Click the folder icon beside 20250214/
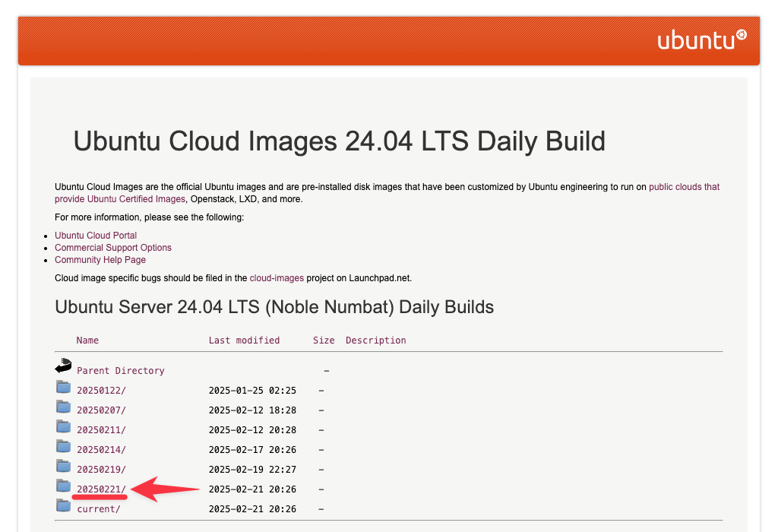 63,446
